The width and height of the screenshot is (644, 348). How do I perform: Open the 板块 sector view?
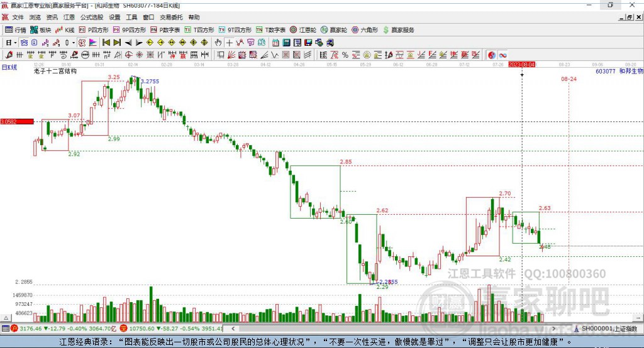pyautogui.click(x=41, y=30)
